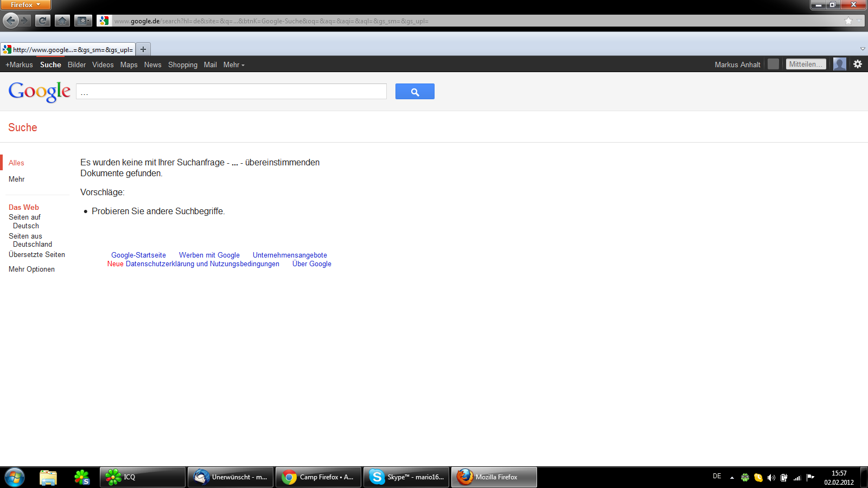
Task: Open Shopping from the Google bar
Action: [183, 65]
